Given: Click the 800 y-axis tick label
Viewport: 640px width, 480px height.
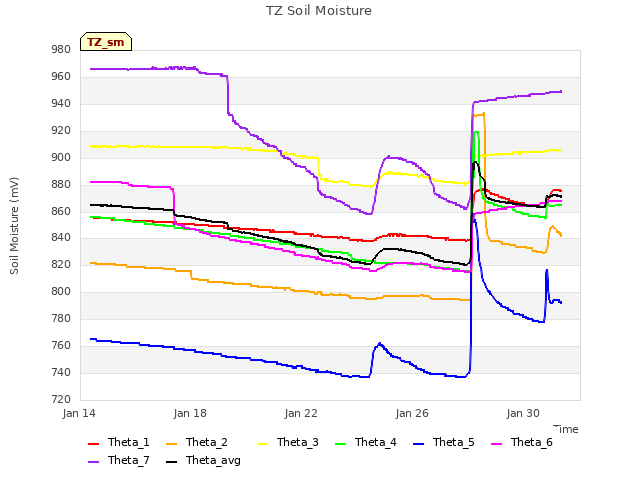Looking at the screenshot, I should [x=61, y=292].
